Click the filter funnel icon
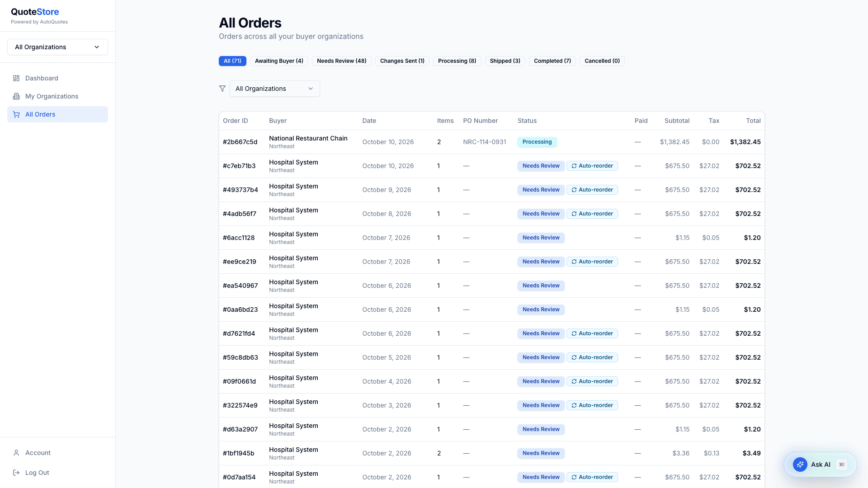Image resolution: width=868 pixels, height=488 pixels. click(x=222, y=89)
